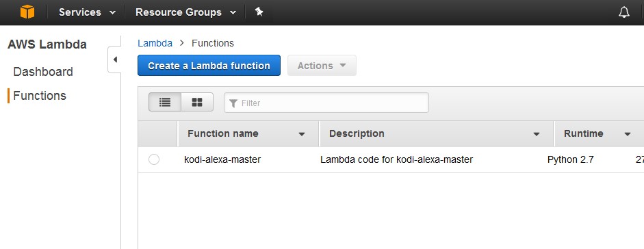Collapse the sidebar with the arrow handle

coord(114,60)
